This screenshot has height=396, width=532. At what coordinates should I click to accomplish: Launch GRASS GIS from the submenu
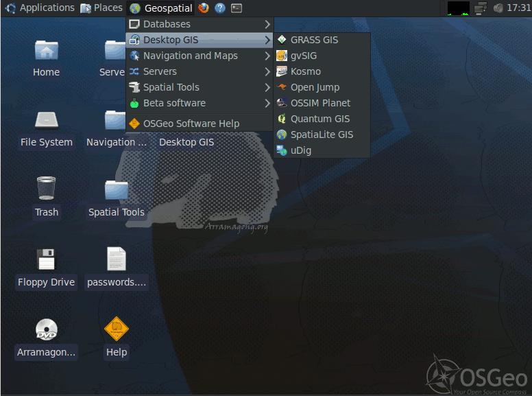(x=322, y=40)
